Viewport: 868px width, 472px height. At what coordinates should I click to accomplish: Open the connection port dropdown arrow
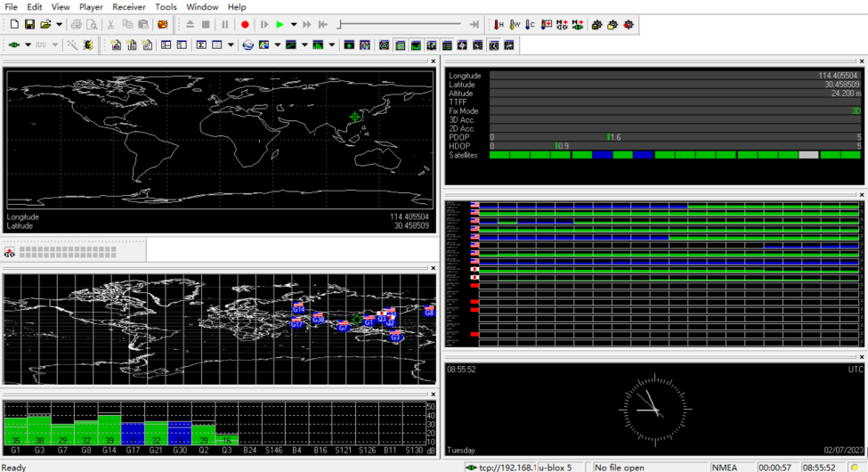(x=28, y=45)
